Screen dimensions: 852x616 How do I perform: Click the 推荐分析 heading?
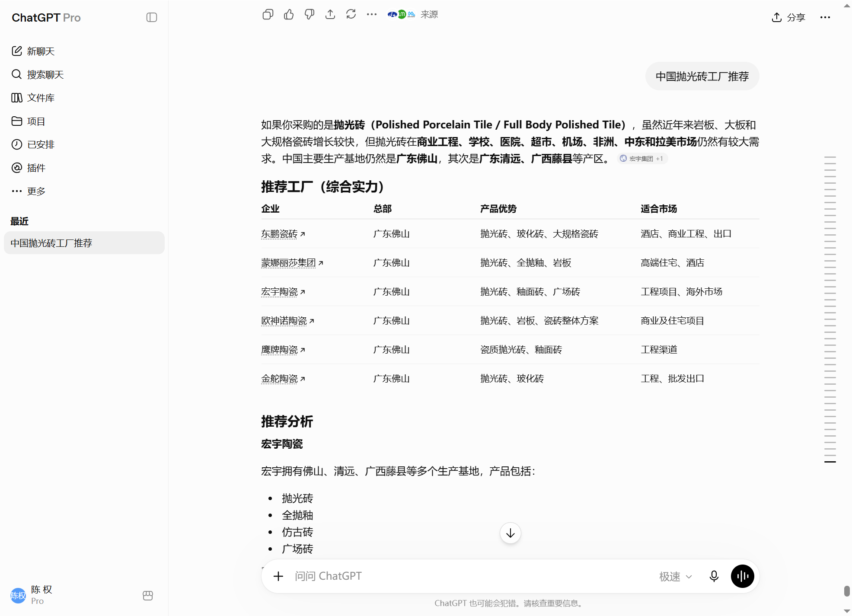click(287, 421)
